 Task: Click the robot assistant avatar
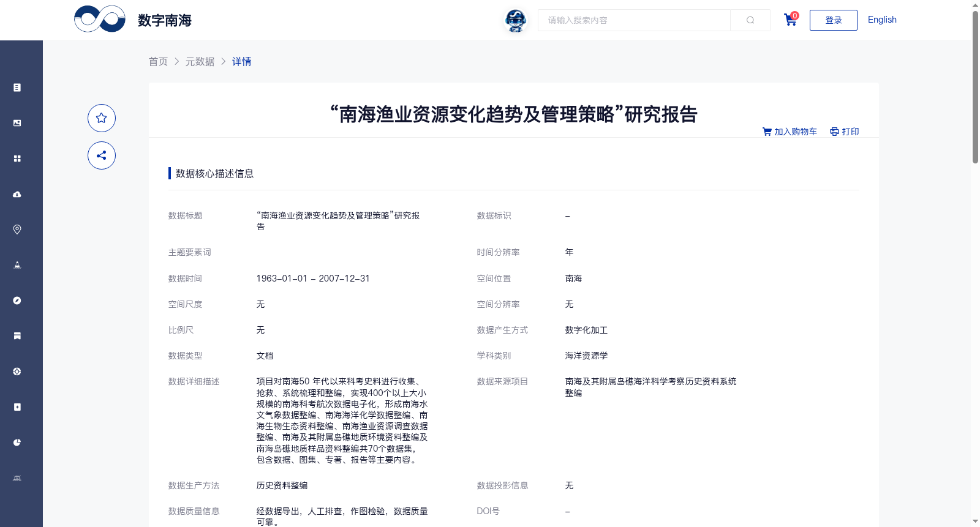pyautogui.click(x=516, y=20)
